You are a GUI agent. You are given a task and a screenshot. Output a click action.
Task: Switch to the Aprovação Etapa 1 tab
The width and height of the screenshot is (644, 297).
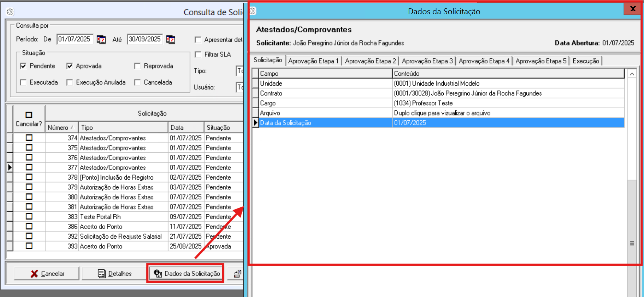coord(313,61)
